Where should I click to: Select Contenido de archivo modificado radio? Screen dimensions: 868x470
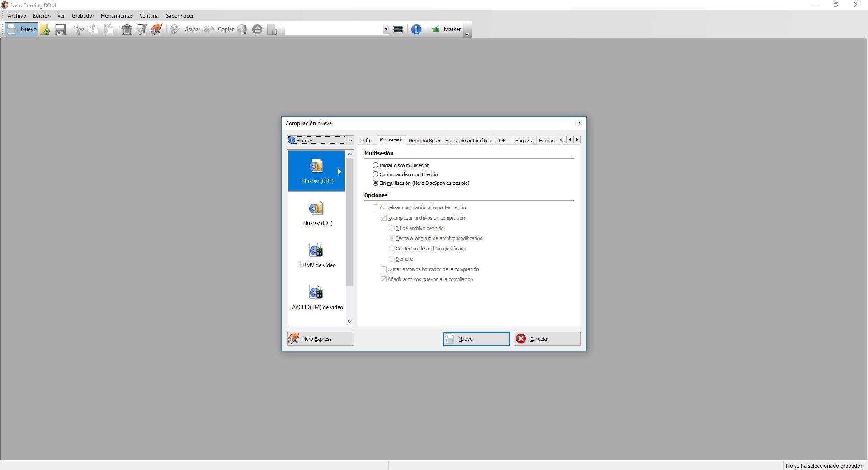428,249
